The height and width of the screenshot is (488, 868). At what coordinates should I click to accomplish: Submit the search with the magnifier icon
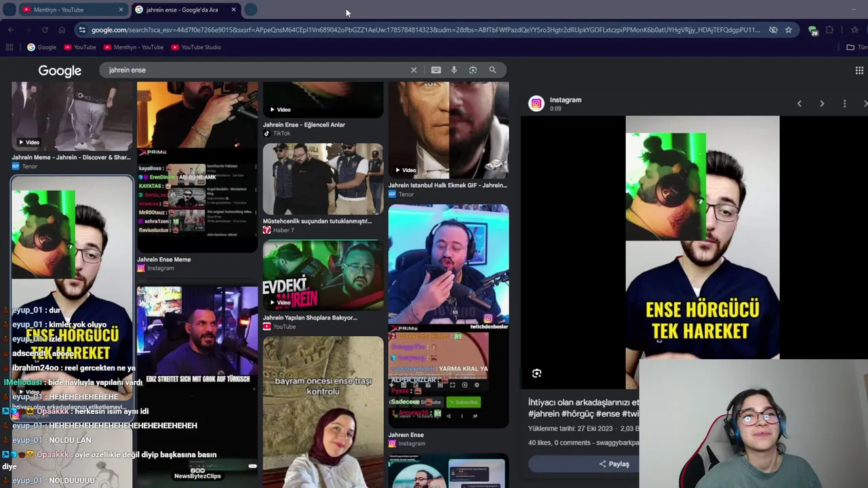click(x=493, y=70)
